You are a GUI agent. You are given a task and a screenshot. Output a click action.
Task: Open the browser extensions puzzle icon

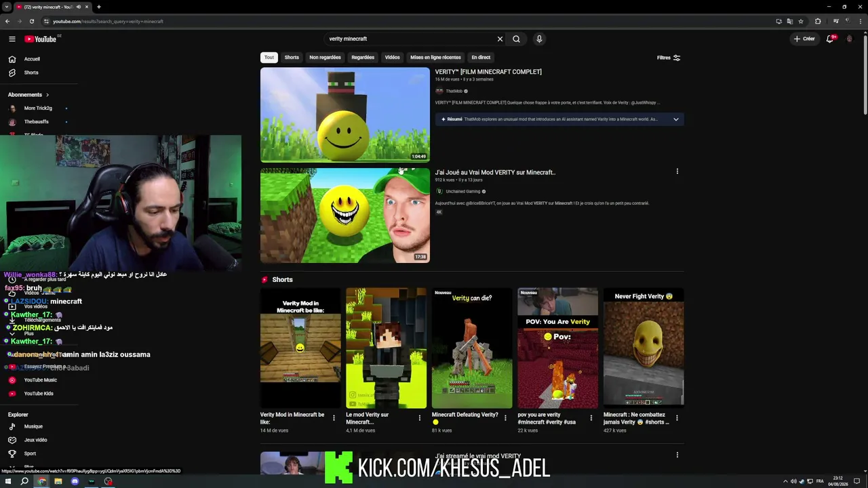coord(818,21)
